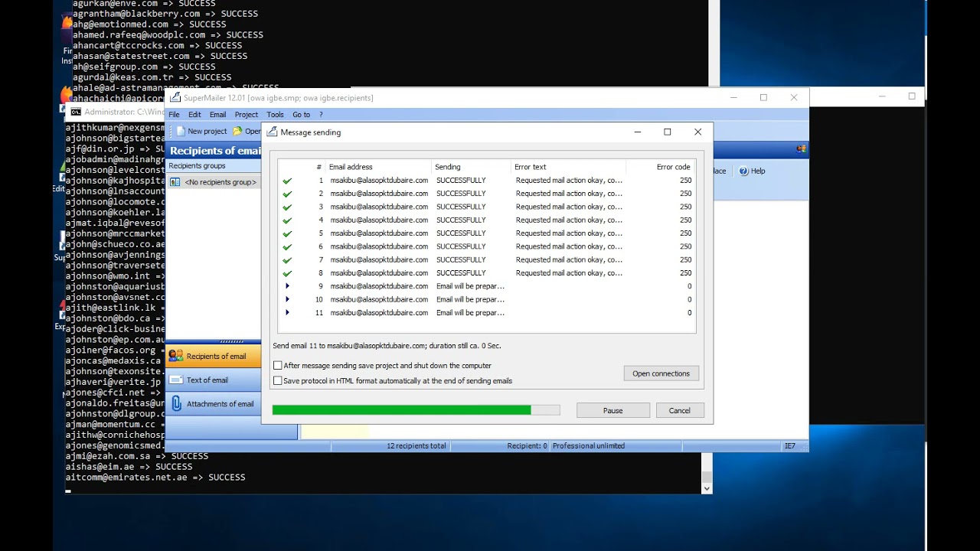Viewport: 980px width, 551px height.
Task: Select the No recipients group entry
Action: tap(213, 182)
